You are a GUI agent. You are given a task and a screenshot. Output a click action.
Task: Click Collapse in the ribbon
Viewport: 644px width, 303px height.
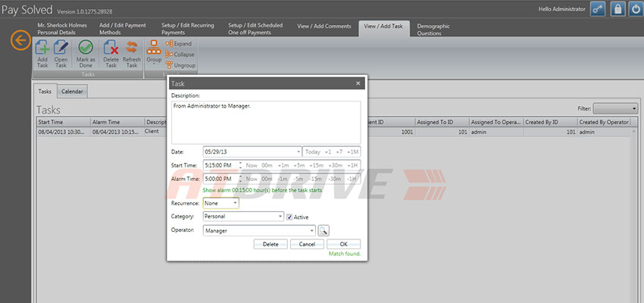180,55
